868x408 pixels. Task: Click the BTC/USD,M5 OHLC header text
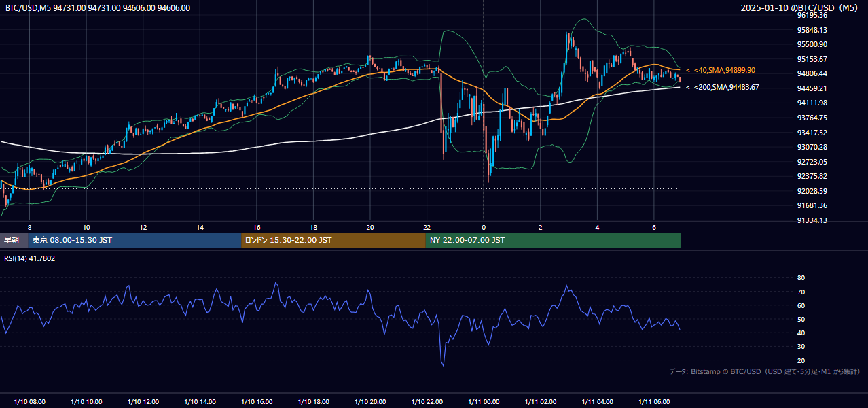pos(98,7)
